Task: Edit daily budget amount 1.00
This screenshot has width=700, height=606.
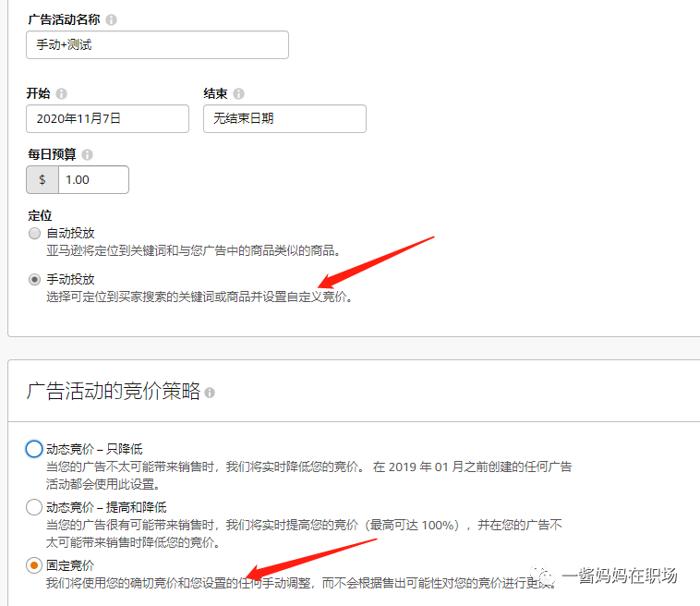Action: tap(94, 180)
